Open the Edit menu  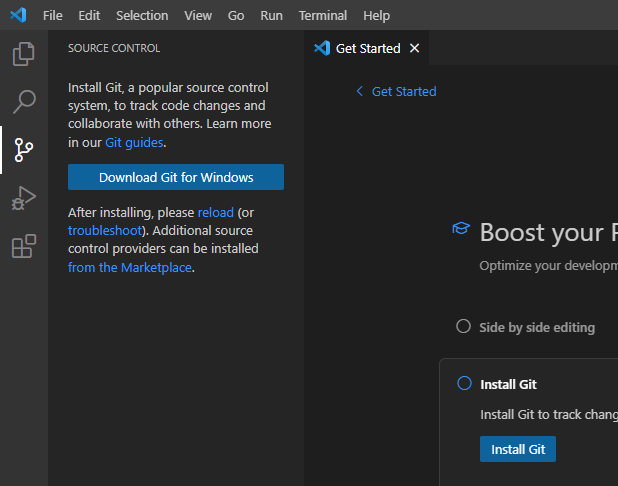coord(89,15)
